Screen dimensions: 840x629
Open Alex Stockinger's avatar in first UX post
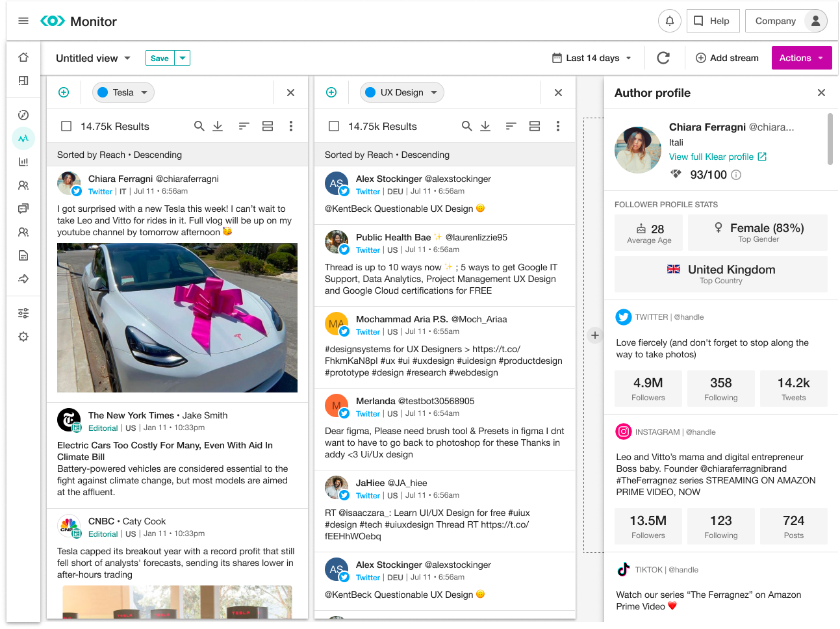[337, 184]
